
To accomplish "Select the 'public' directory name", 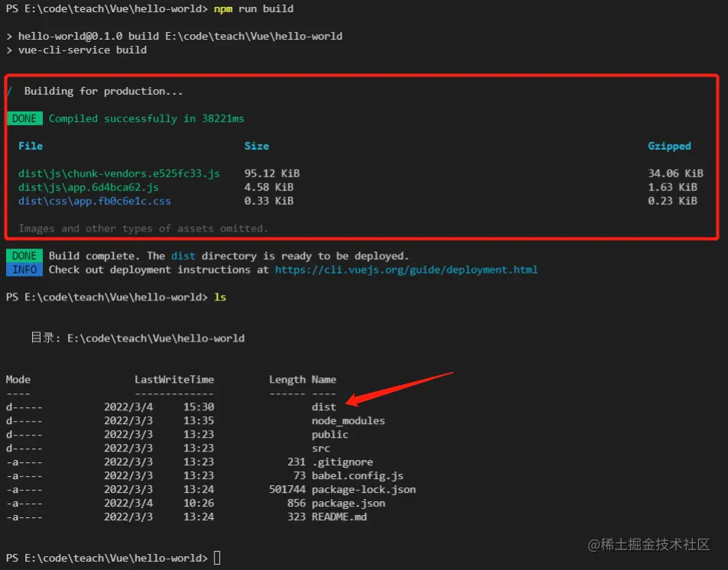I will 330,434.
